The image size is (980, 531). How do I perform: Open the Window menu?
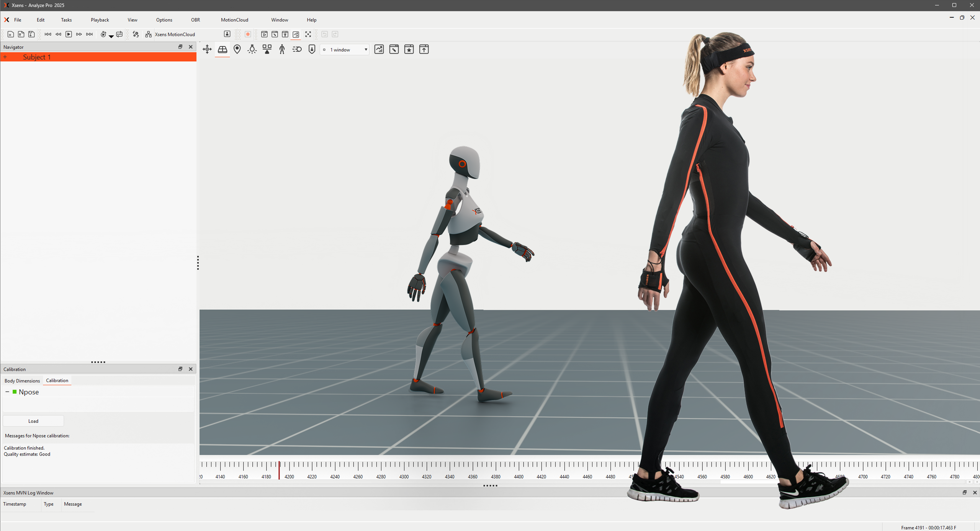pos(280,20)
